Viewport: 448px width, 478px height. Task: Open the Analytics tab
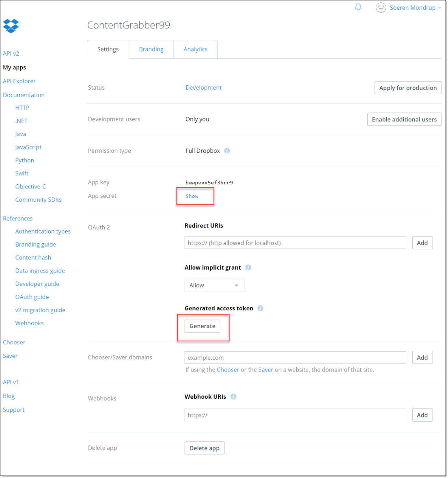(195, 49)
